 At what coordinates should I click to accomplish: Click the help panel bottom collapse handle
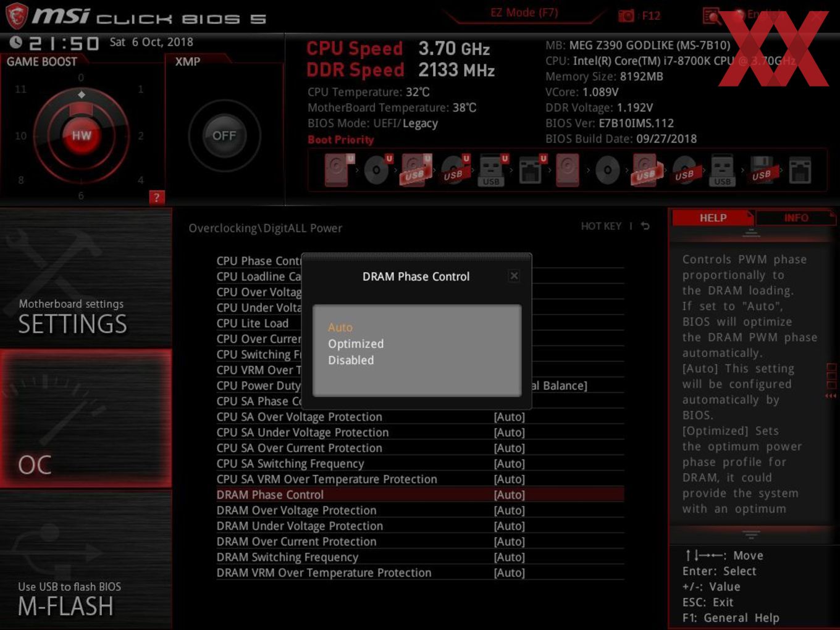pyautogui.click(x=751, y=534)
